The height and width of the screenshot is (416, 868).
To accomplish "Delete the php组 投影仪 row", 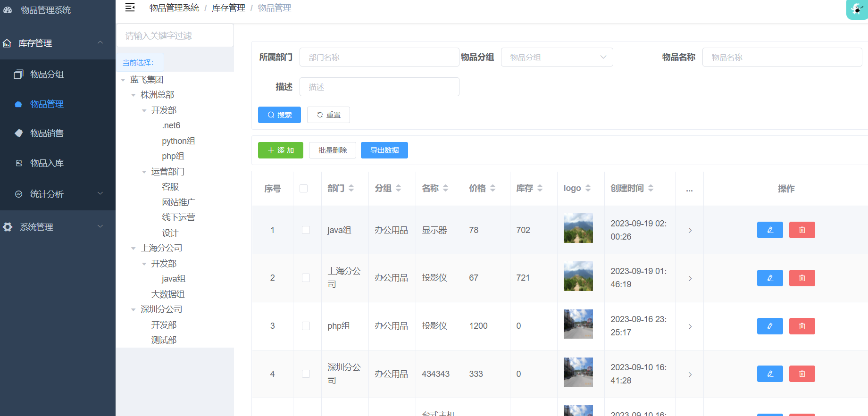I will point(802,326).
